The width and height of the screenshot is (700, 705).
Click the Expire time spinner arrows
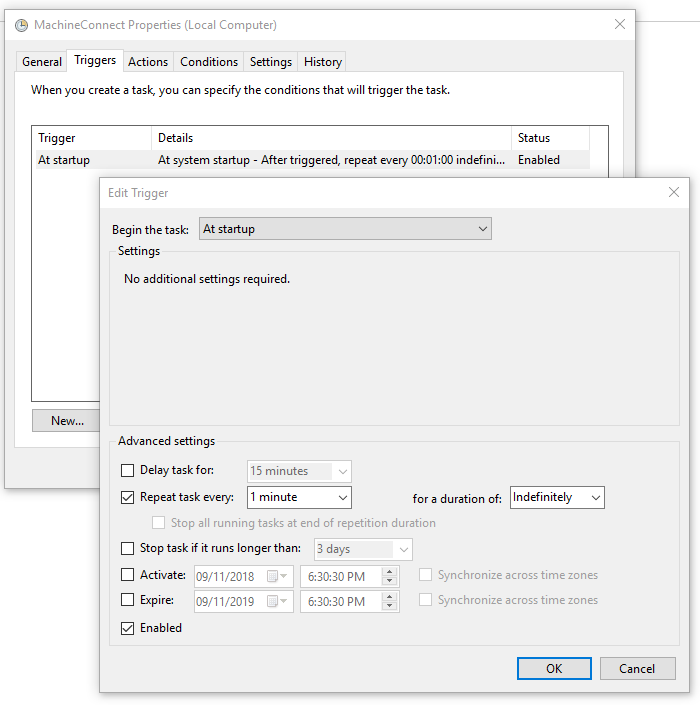tap(390, 601)
